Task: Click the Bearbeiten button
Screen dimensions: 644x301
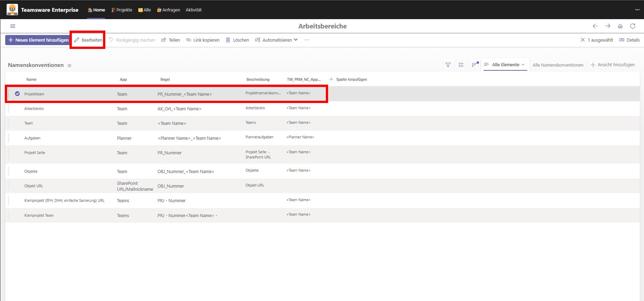Action: coord(88,40)
